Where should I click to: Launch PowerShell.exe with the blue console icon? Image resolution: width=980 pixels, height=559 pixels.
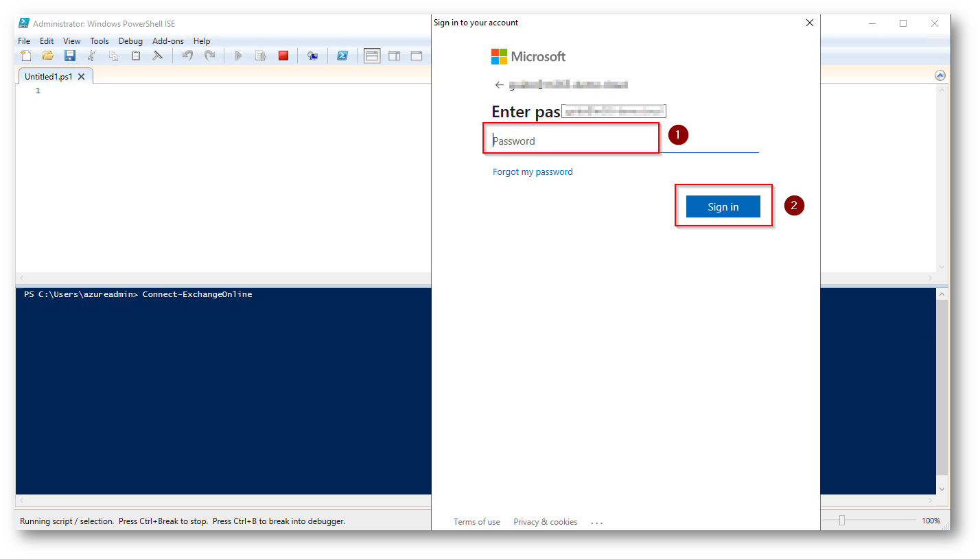(342, 56)
